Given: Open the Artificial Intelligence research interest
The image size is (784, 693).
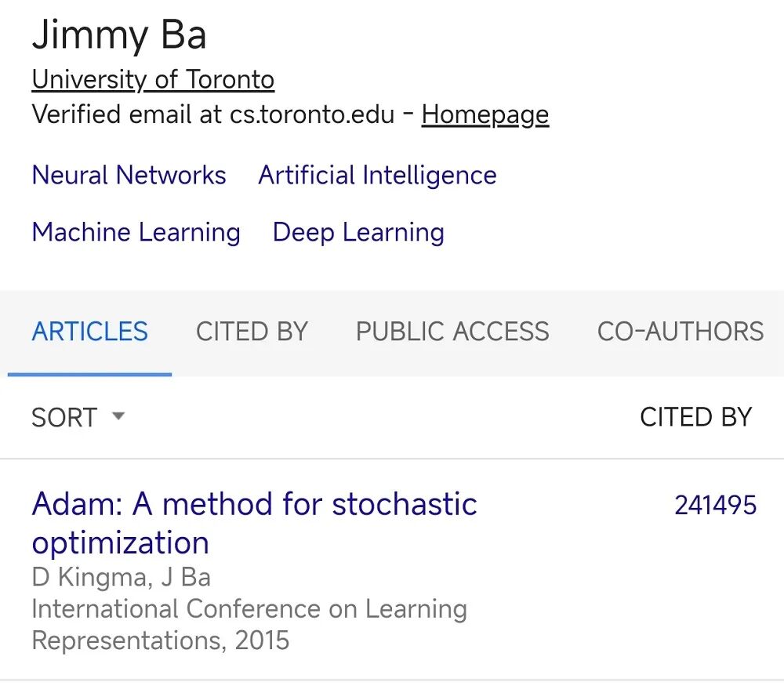Looking at the screenshot, I should (376, 175).
